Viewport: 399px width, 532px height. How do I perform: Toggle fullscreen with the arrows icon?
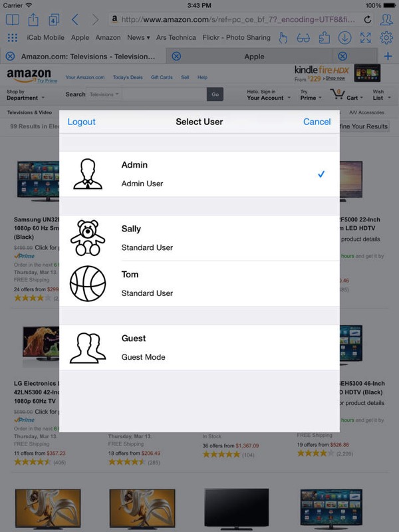point(365,38)
